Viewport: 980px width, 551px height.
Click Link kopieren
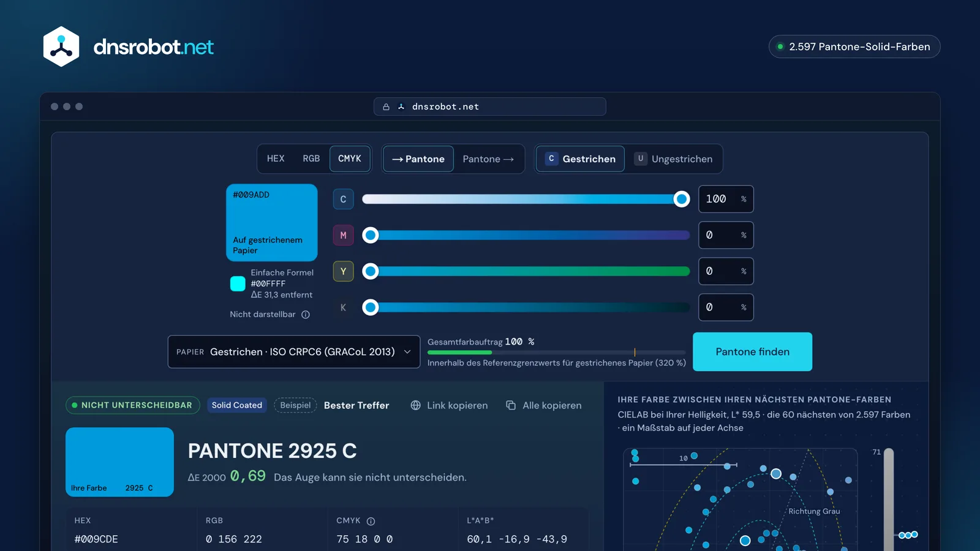coord(449,405)
